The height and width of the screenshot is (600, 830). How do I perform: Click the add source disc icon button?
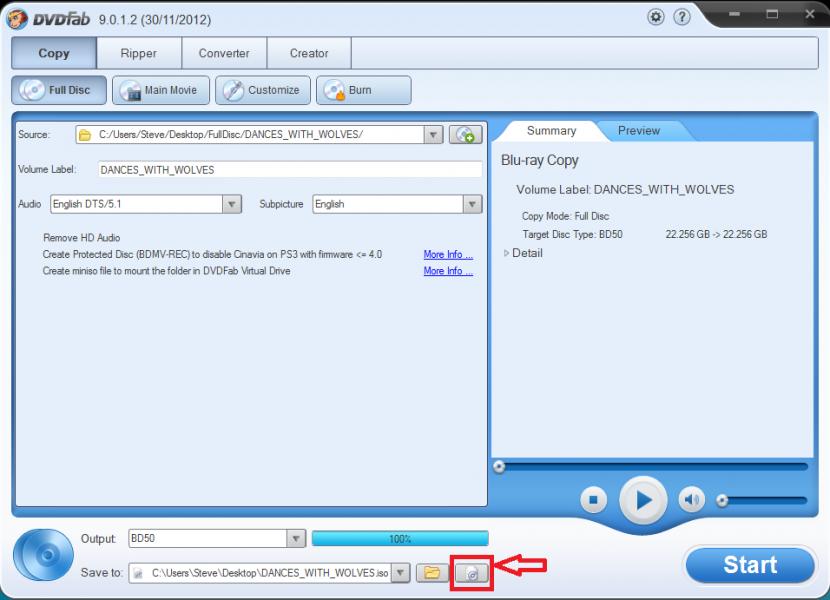(x=465, y=135)
